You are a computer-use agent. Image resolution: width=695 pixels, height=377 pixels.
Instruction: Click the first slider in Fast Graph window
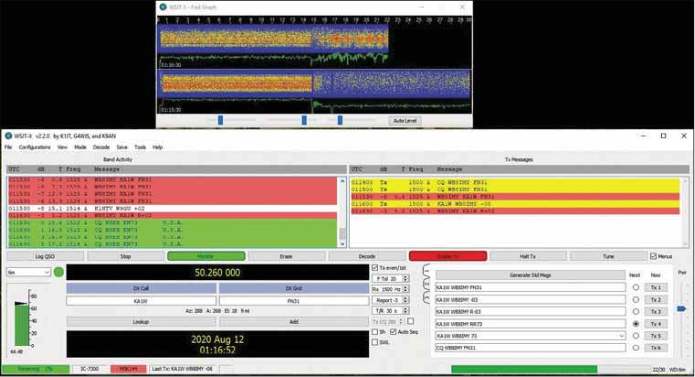coord(220,120)
